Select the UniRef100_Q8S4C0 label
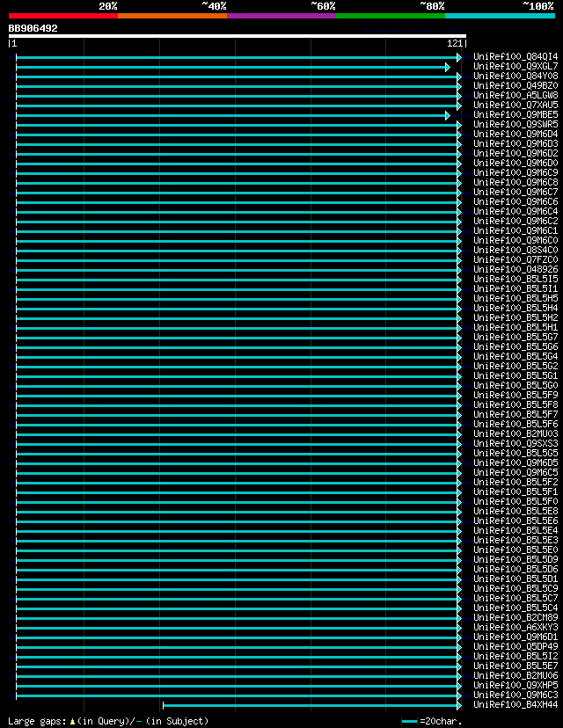The width and height of the screenshot is (563, 728). [515, 251]
